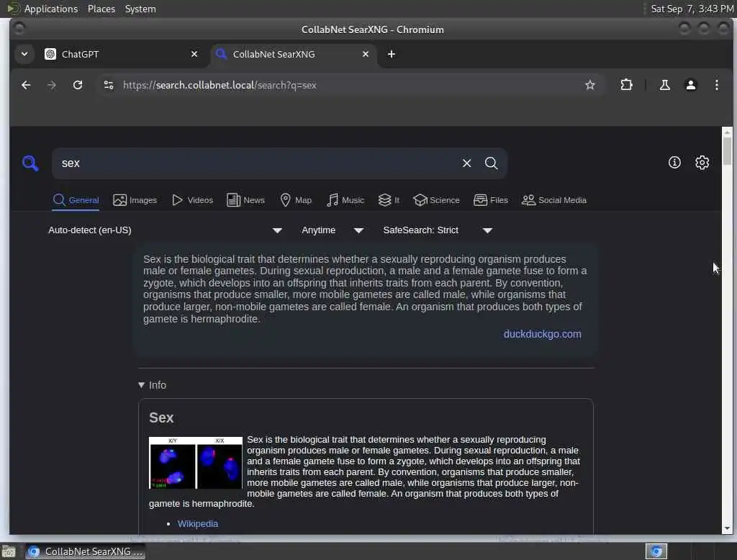Select the CollabNet SearXNG tab

(x=294, y=54)
